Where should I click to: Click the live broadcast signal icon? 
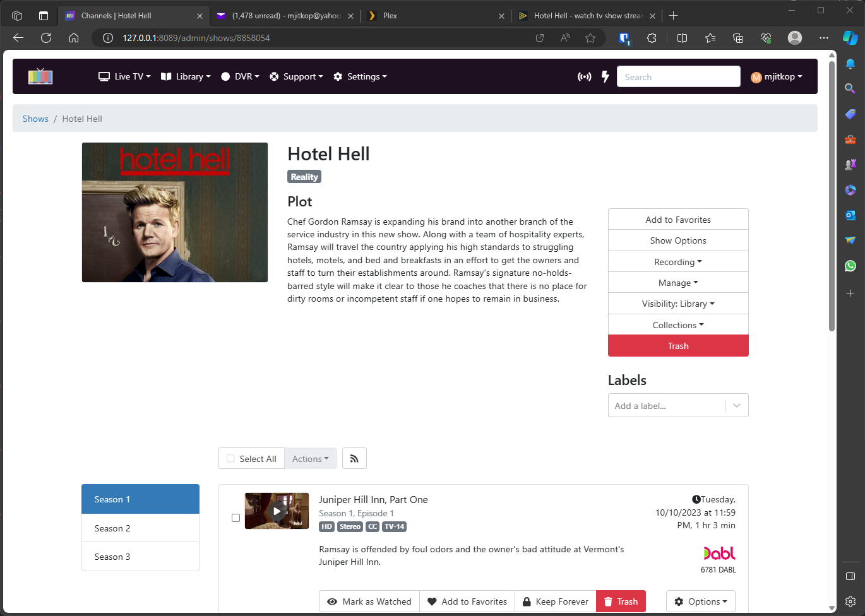[x=585, y=77]
